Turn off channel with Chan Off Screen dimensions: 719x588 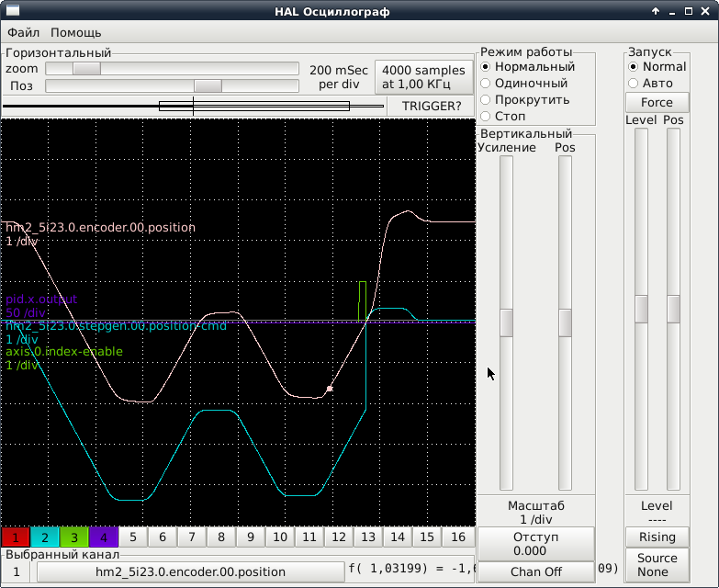coord(536,572)
